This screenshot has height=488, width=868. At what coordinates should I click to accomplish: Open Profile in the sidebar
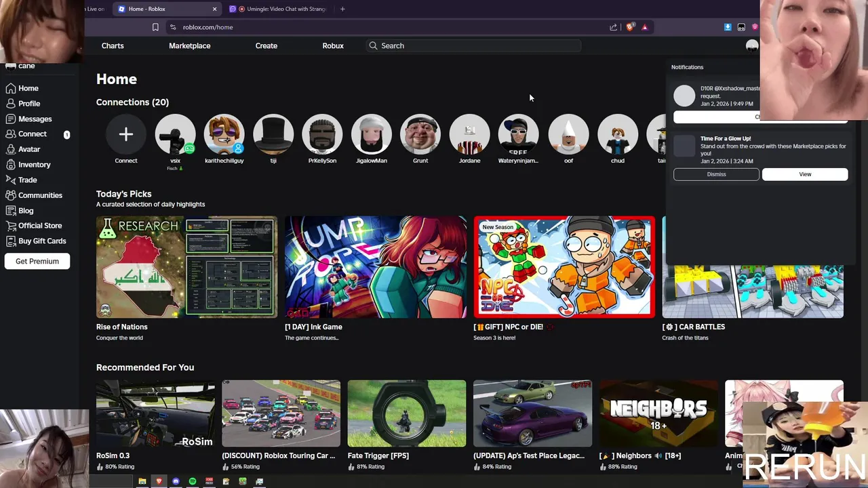[23, 104]
